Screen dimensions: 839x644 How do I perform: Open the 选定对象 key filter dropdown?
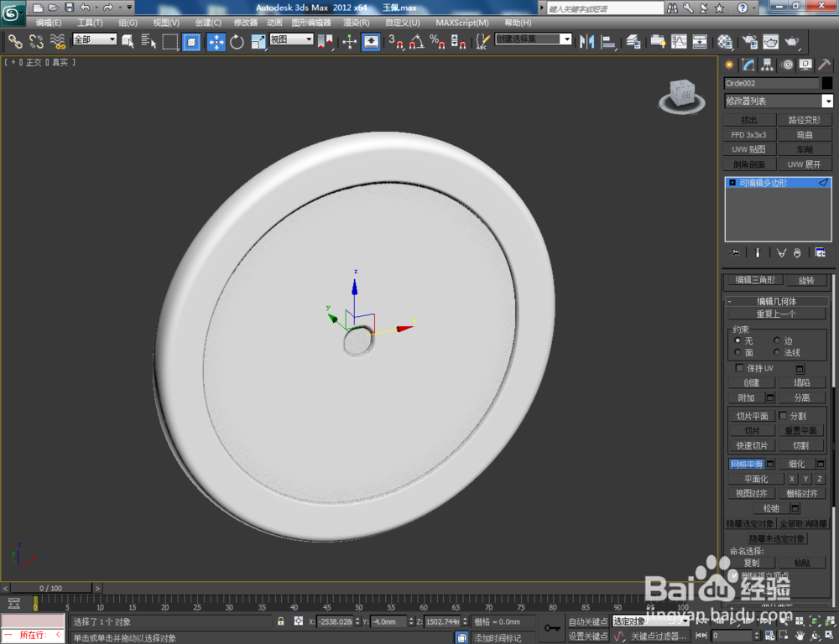651,621
